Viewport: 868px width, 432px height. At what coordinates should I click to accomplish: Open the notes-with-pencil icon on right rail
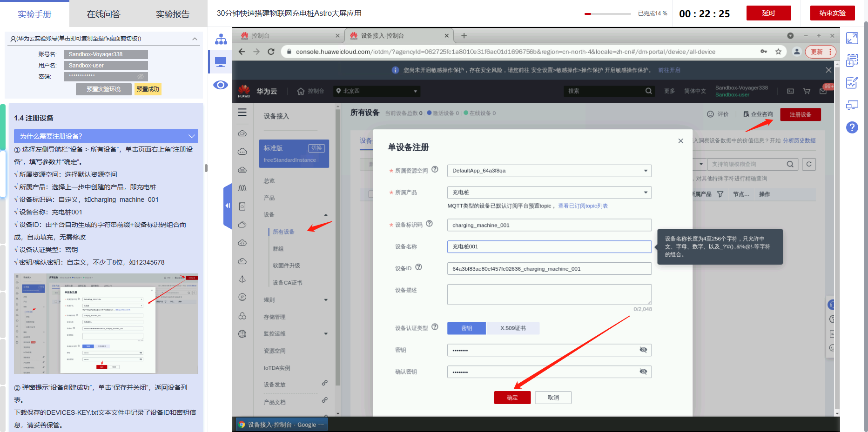coord(852,83)
